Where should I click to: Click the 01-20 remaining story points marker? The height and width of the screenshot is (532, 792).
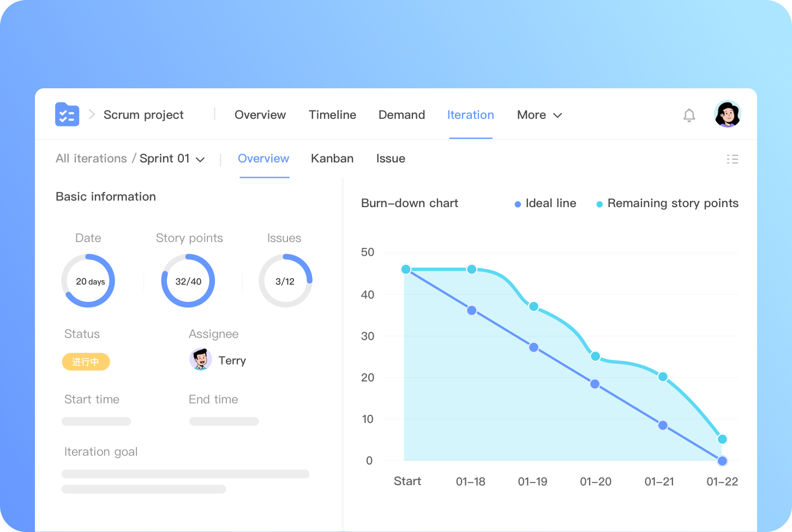(595, 356)
